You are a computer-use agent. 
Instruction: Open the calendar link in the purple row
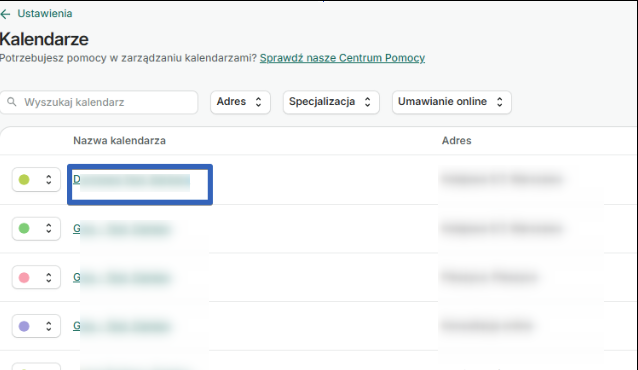[x=121, y=326]
